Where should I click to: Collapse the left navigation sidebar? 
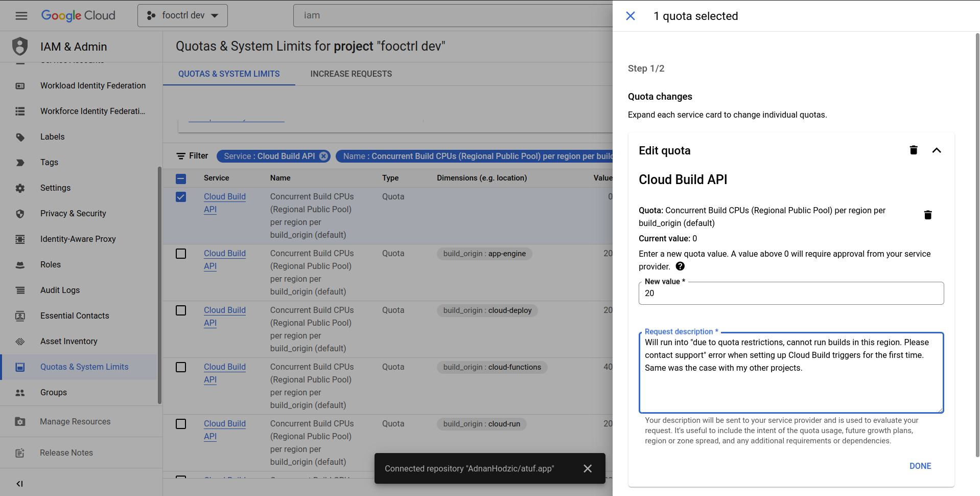[19, 484]
